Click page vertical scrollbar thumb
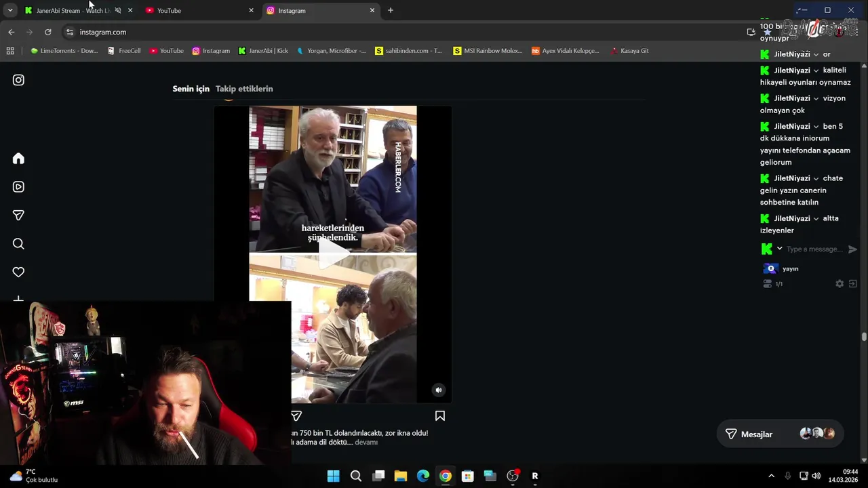Image resolution: width=868 pixels, height=488 pixels. tap(864, 336)
